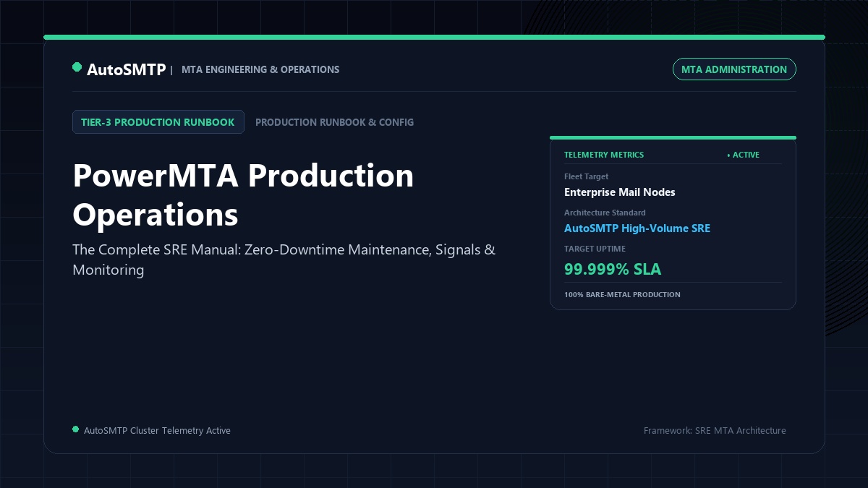Click the 99.999% SLA value
The image size is (868, 488).
pos(613,270)
